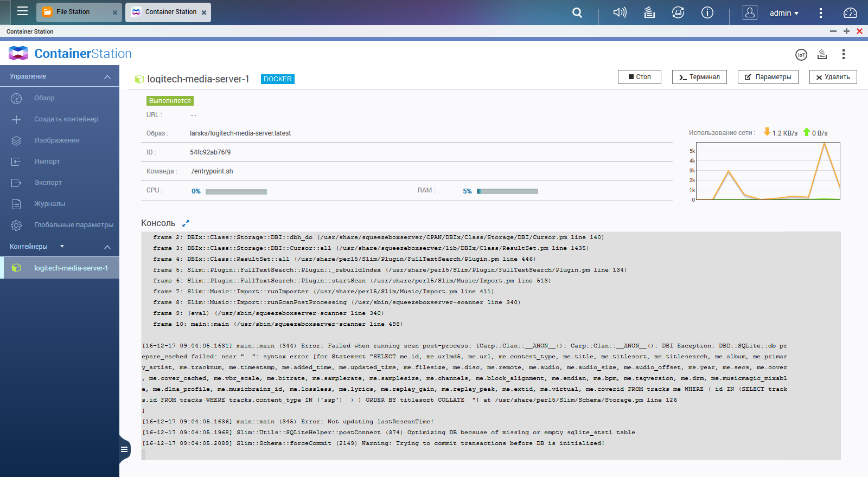Open event notifications info icon
This screenshot has height=477, width=868.
point(707,12)
